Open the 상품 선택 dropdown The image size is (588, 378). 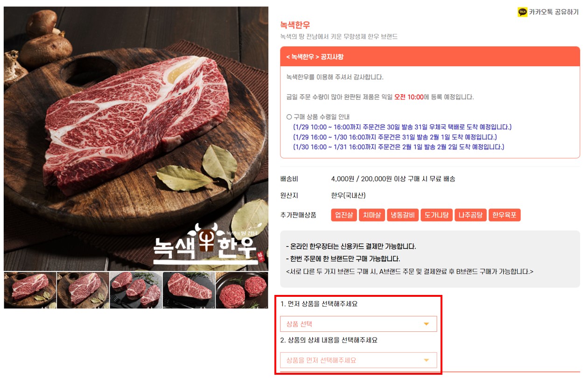358,324
